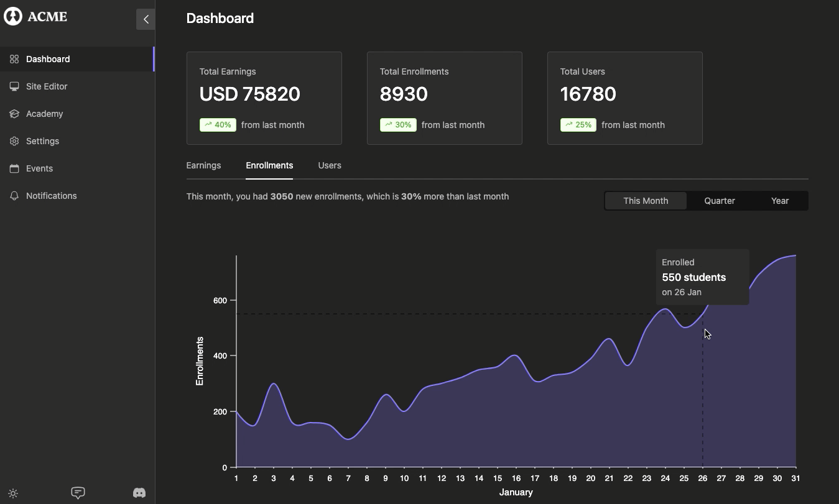
Task: Open the Discord community icon
Action: pos(139,493)
